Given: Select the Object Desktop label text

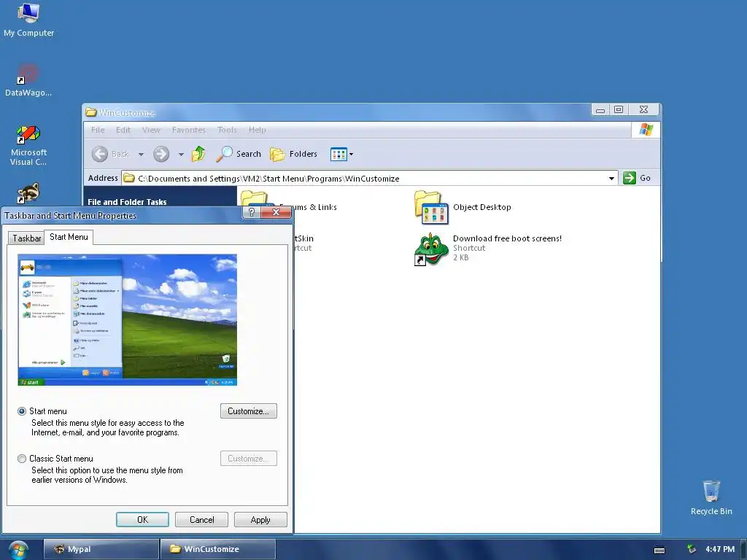Looking at the screenshot, I should pos(481,207).
